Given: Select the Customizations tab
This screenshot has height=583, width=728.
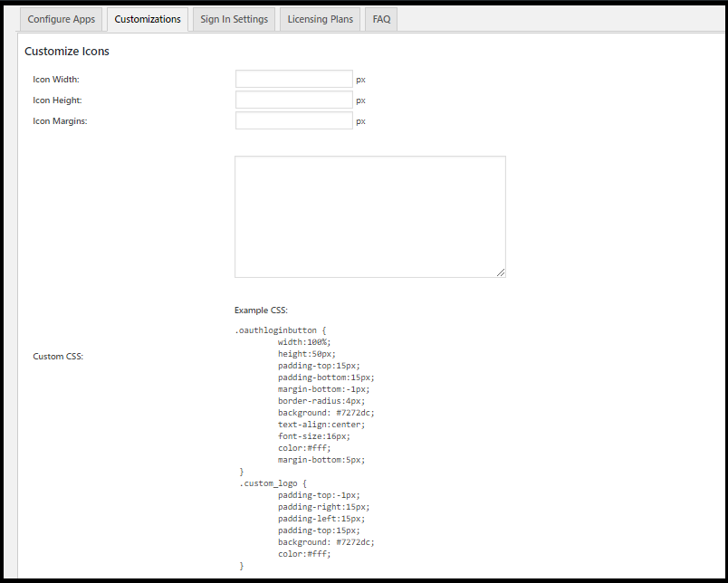Looking at the screenshot, I should tap(148, 20).
